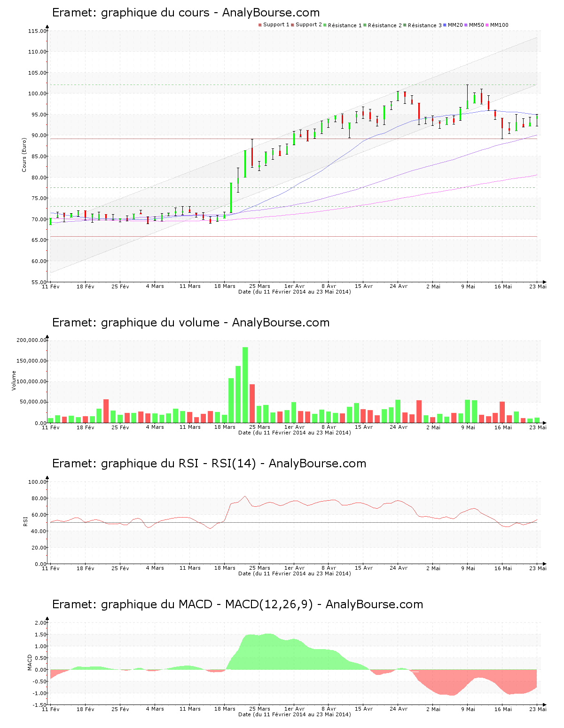The width and height of the screenshot is (564, 728).
Task: Click the 'Cours (Euro)' vertical axis title
Action: [24, 155]
